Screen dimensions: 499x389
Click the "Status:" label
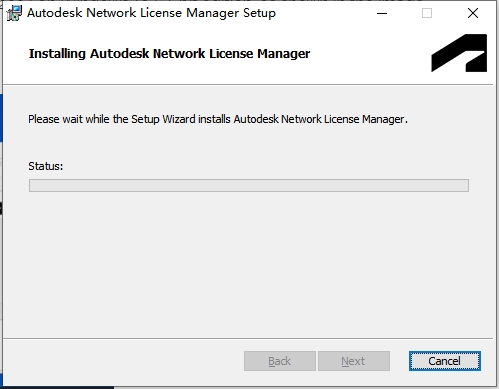tap(46, 166)
